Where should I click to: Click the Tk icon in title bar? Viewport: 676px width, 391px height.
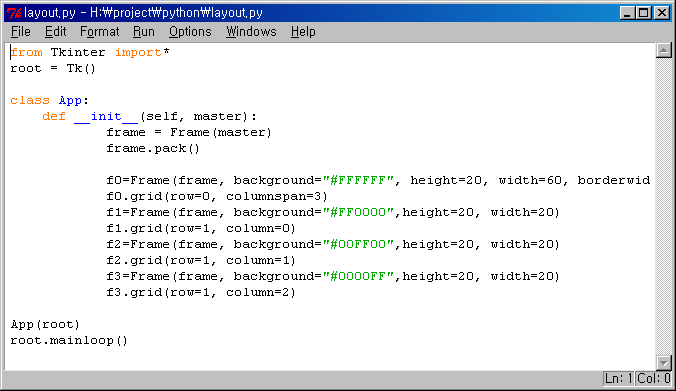(x=14, y=13)
